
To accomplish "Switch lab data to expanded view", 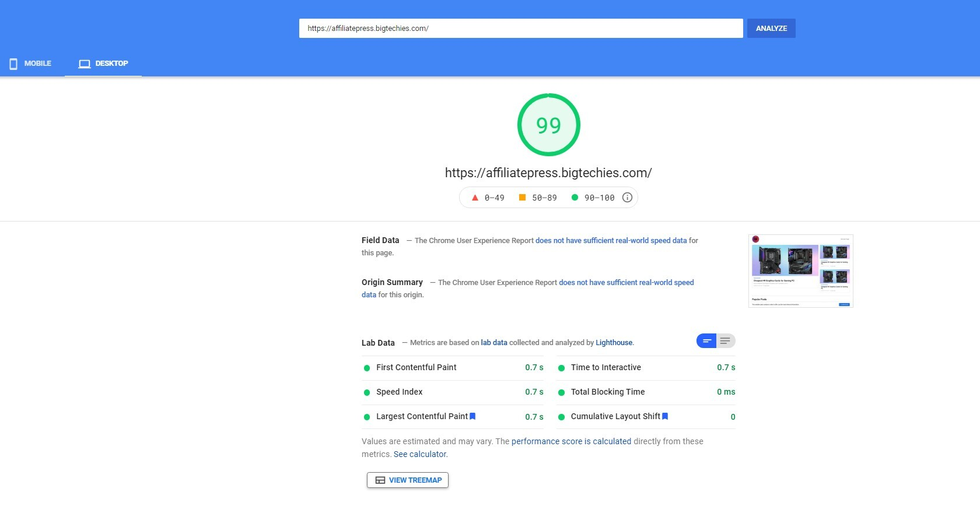I will (x=725, y=341).
